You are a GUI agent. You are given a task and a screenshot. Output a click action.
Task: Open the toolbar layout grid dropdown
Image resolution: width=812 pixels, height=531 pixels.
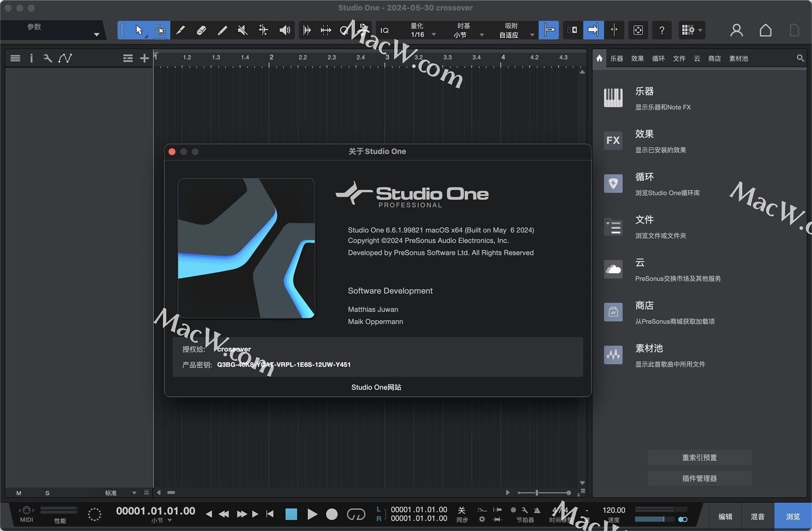692,30
